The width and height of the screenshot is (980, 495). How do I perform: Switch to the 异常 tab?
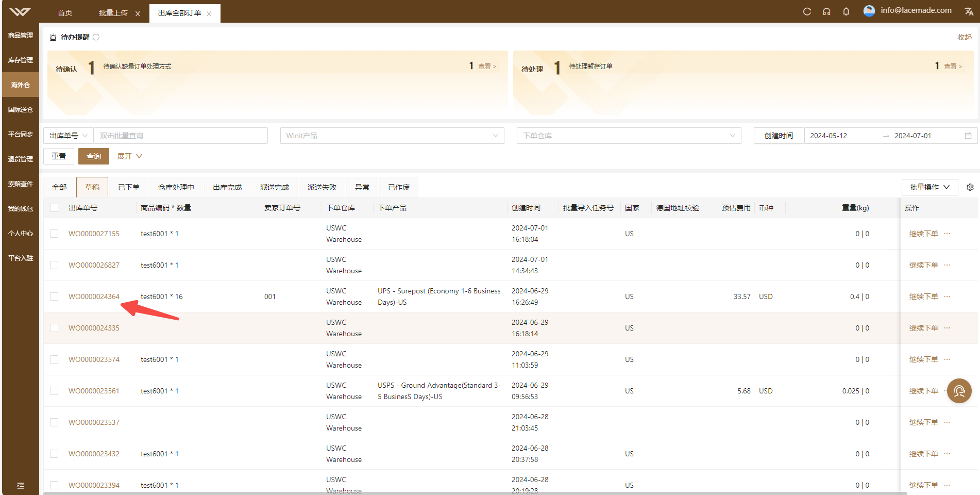pos(362,187)
